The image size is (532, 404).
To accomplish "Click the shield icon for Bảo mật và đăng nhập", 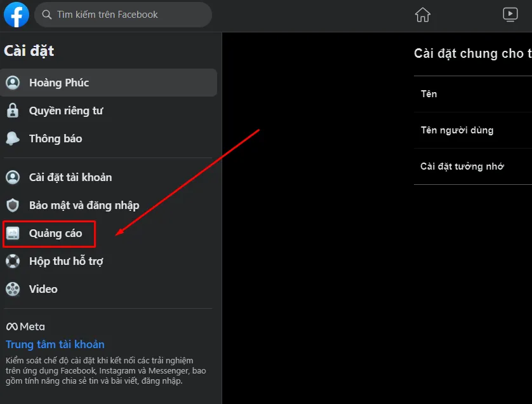I will 13,205.
